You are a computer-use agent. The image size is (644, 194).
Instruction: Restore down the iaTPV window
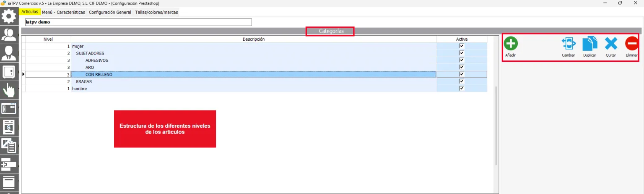point(620,3)
